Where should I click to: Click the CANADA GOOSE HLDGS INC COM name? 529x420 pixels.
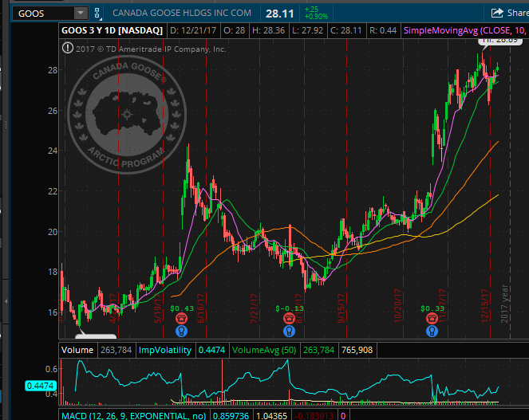[182, 13]
